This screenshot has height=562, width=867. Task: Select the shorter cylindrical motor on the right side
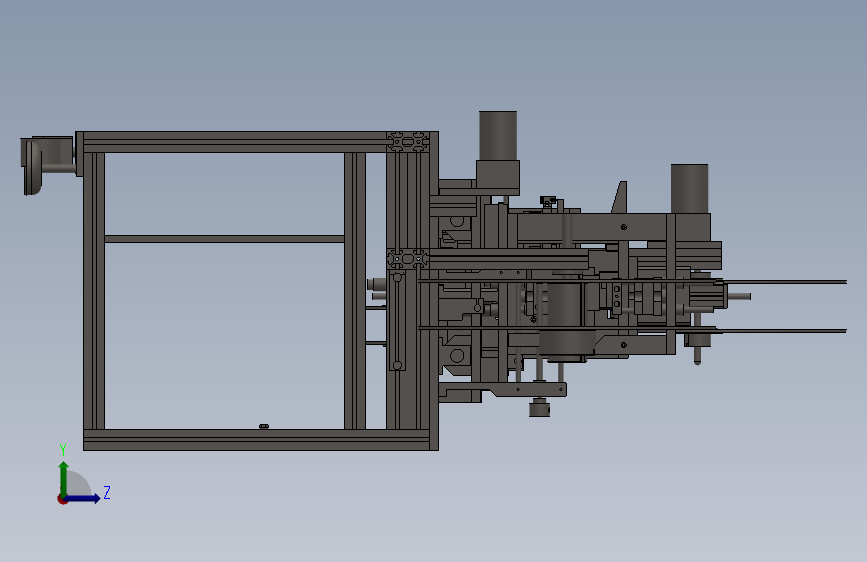coord(690,189)
